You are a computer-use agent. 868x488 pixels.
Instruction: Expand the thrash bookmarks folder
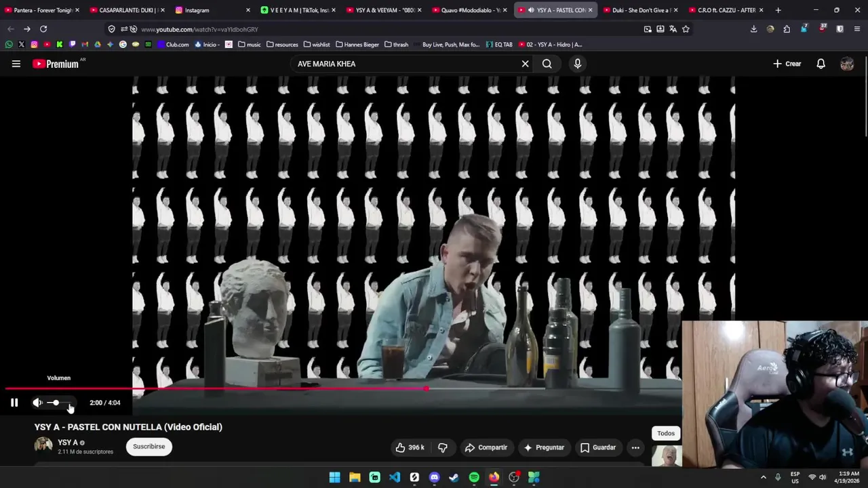click(396, 45)
